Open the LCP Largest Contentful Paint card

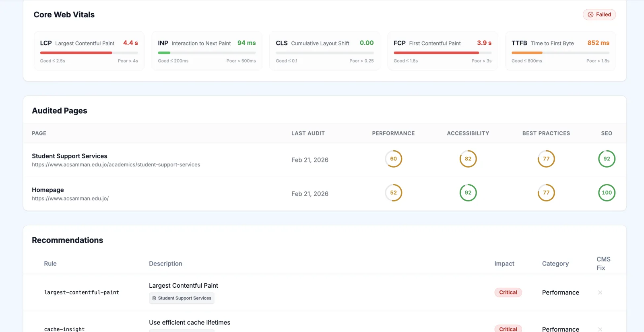point(89,51)
